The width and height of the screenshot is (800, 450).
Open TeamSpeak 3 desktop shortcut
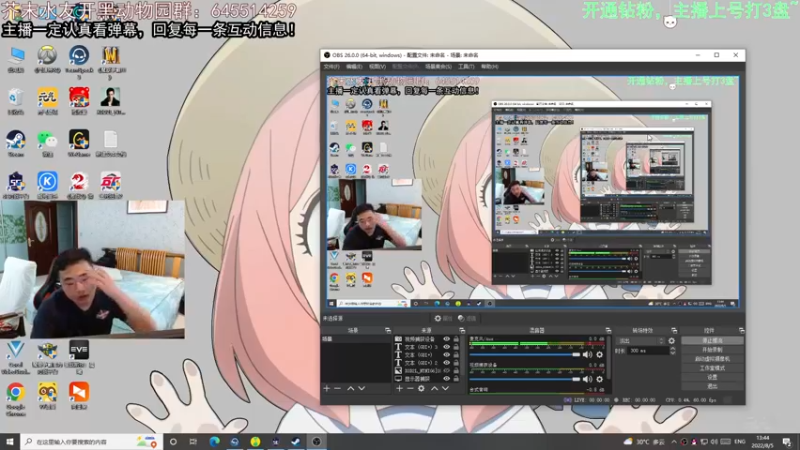click(x=79, y=61)
